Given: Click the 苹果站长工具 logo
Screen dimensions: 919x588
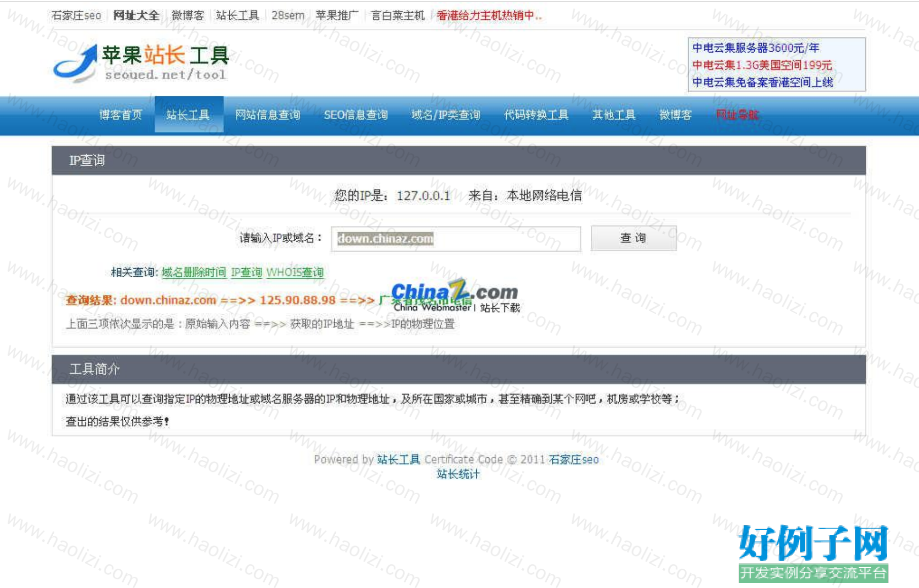Looking at the screenshot, I should tap(142, 63).
